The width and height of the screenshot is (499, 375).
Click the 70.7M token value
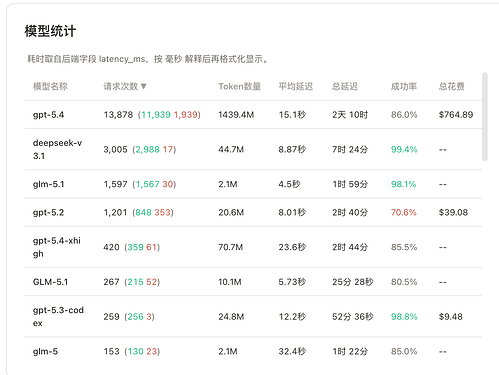(231, 247)
